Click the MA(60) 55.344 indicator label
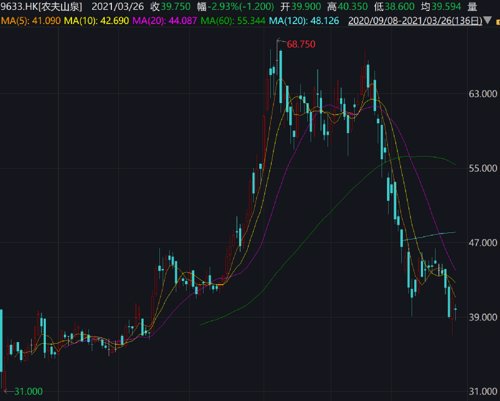 click(233, 21)
